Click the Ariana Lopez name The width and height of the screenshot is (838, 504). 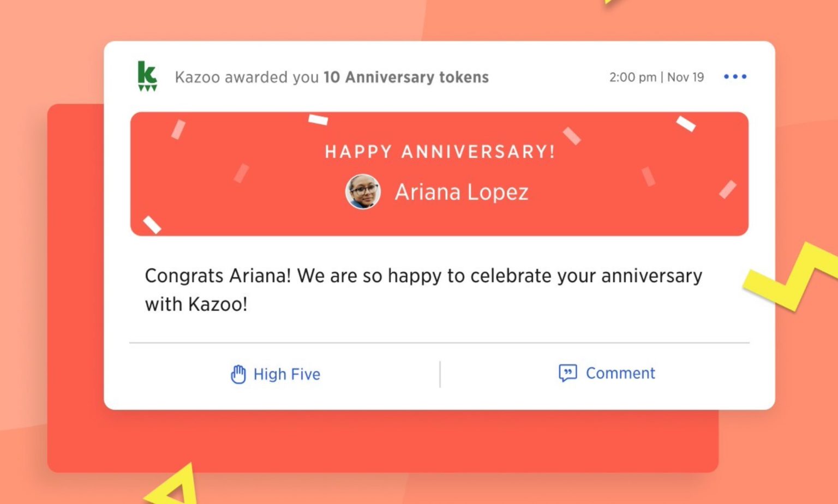pos(462,192)
